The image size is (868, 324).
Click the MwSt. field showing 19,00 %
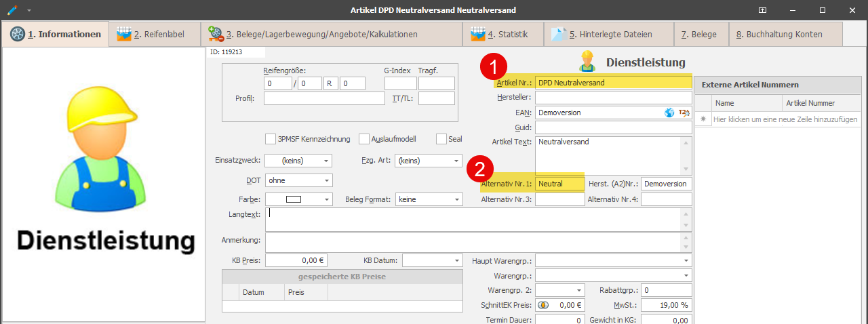tap(667, 305)
